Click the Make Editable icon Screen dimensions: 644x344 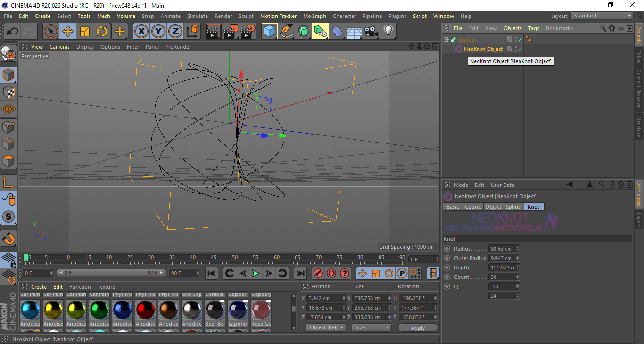click(x=8, y=54)
